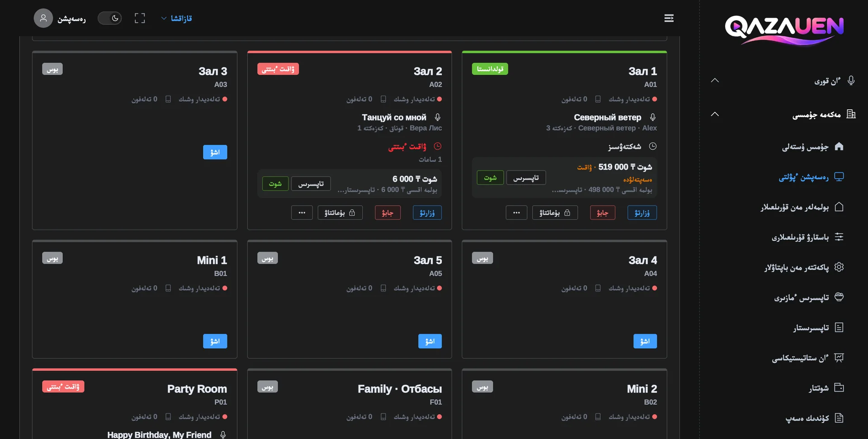Image resolution: width=868 pixels, height=439 pixels.
Task: Open بولمەلەر مەن قۇرىلعىلار menu item
Action: [802, 207]
